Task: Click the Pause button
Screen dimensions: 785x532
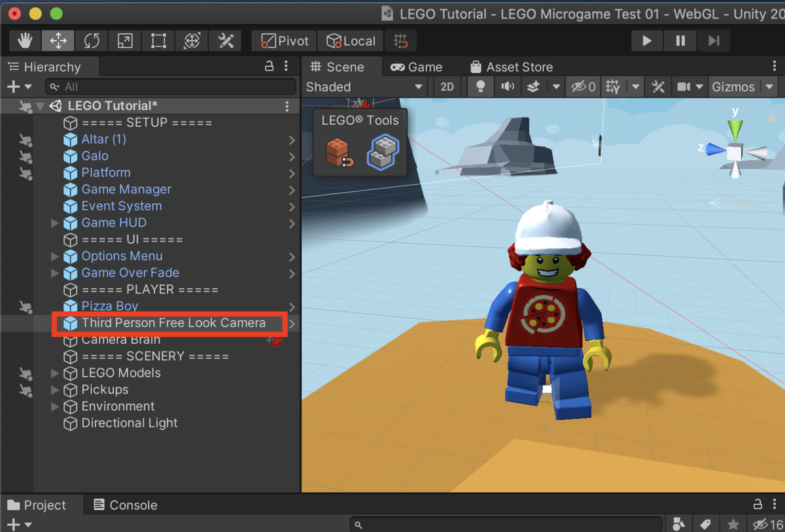Action: 680,41
